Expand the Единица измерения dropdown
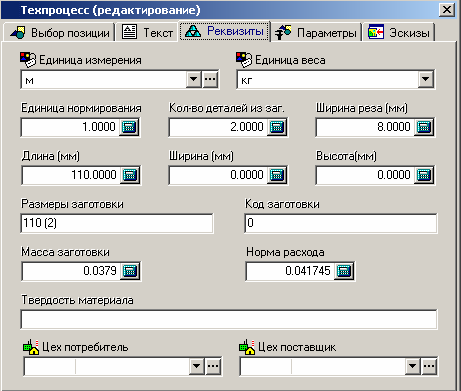The width and height of the screenshot is (461, 391). click(x=193, y=79)
